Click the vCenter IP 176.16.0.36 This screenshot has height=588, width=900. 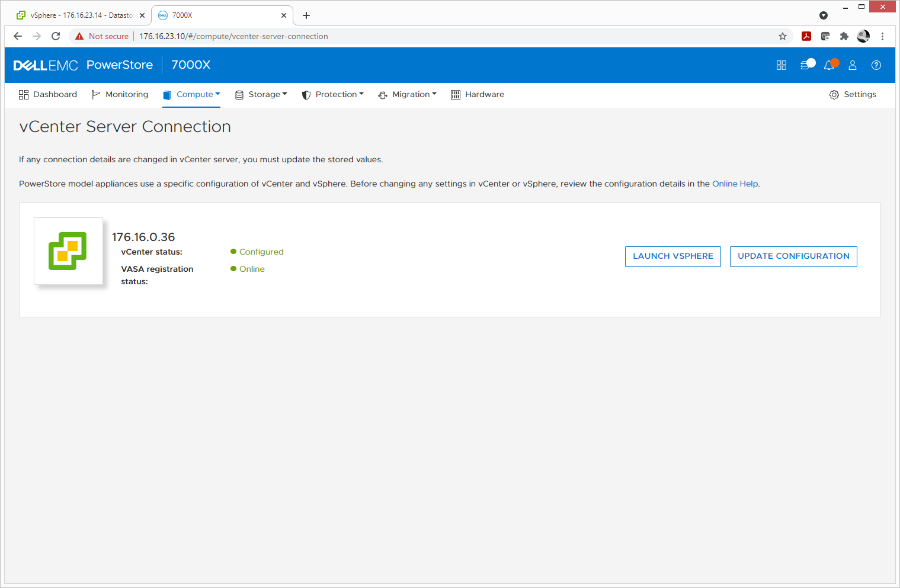click(143, 237)
